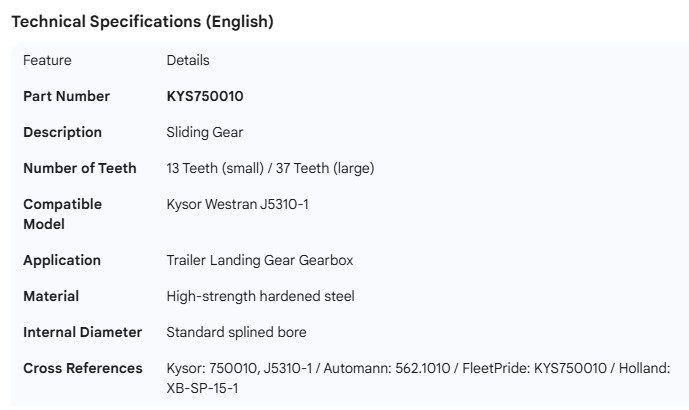689x410 pixels.
Task: Select the Cross References row label
Action: pyautogui.click(x=83, y=368)
